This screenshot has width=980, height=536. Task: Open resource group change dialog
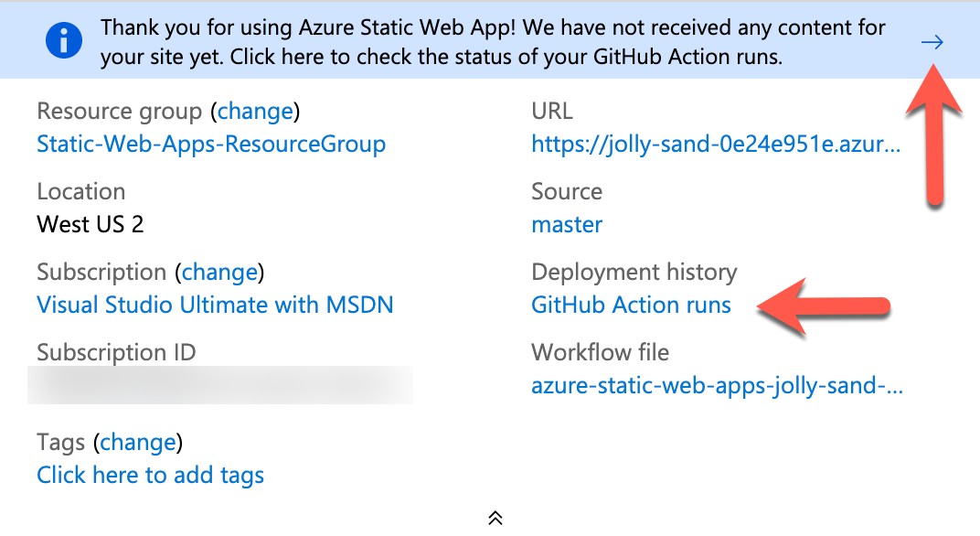pyautogui.click(x=255, y=111)
